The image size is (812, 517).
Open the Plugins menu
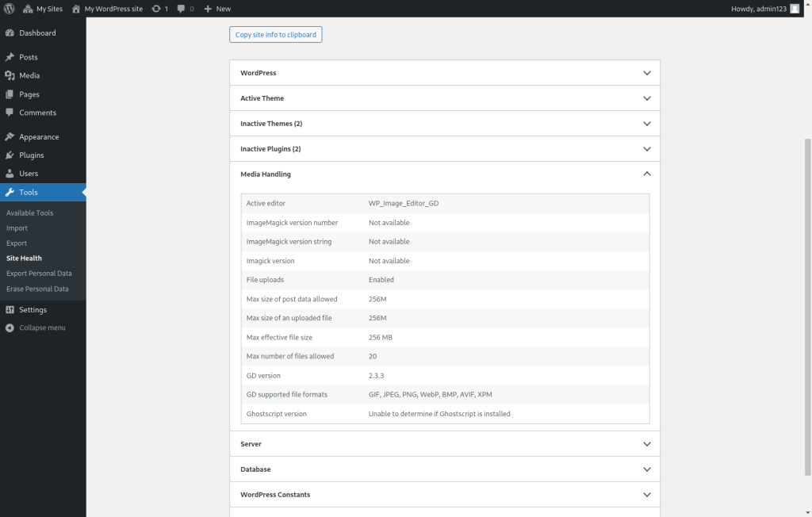tap(32, 155)
